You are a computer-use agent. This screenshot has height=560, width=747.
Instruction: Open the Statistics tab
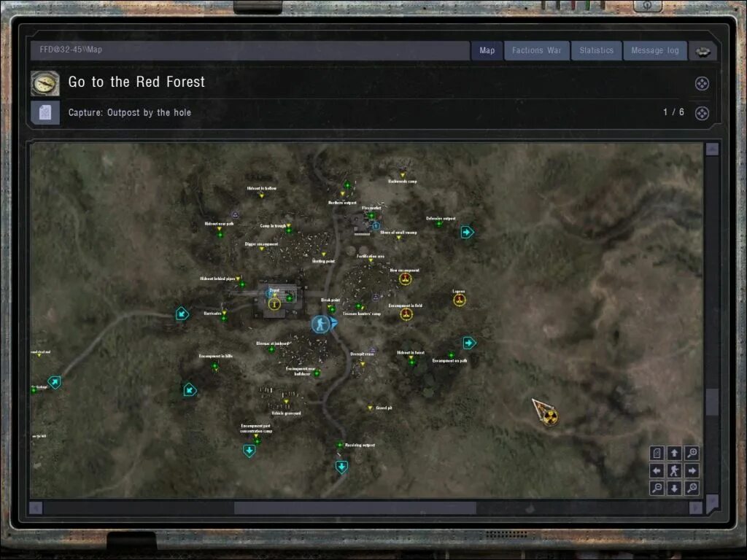click(x=597, y=50)
